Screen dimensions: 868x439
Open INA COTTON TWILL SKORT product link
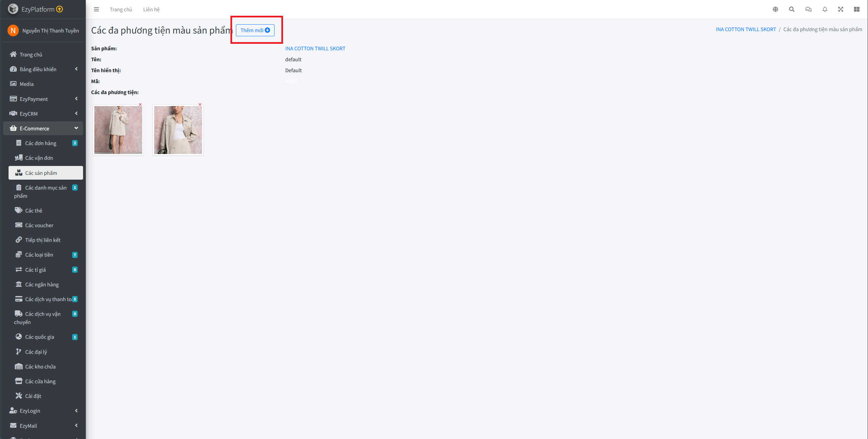(315, 49)
